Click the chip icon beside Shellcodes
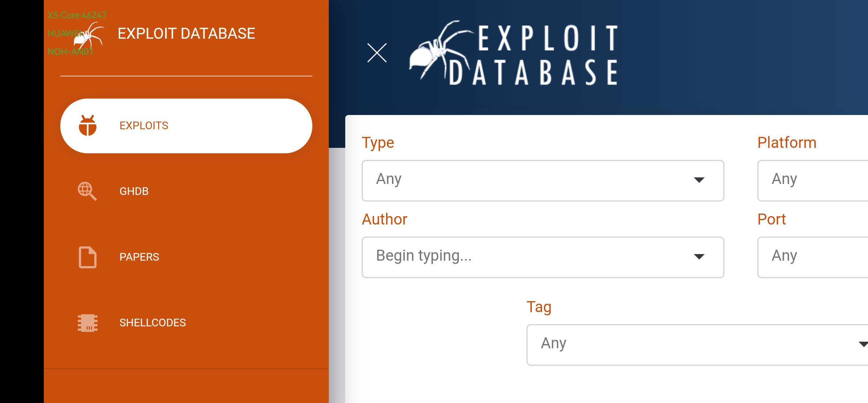The image size is (868, 403). click(x=88, y=323)
